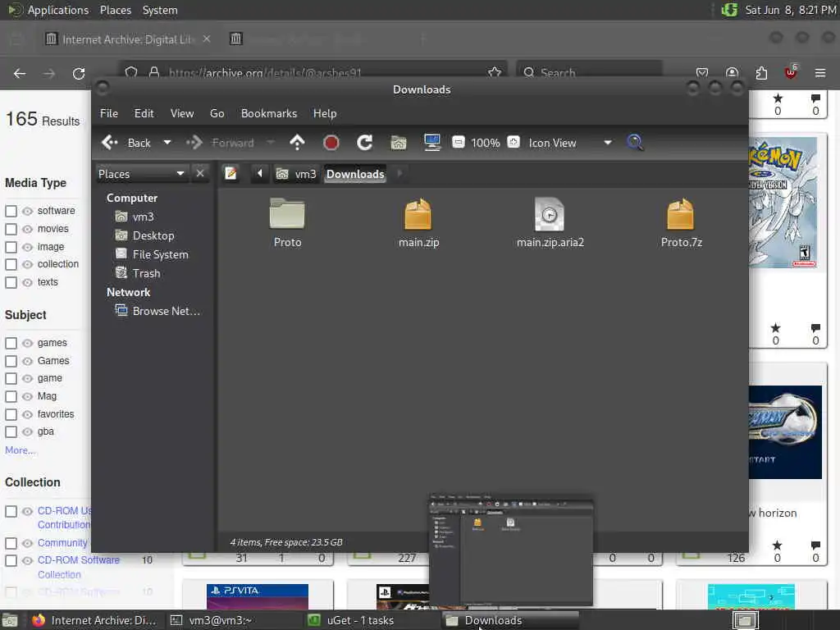Open the Places pane selector dropdown
840x630 pixels.
point(141,174)
